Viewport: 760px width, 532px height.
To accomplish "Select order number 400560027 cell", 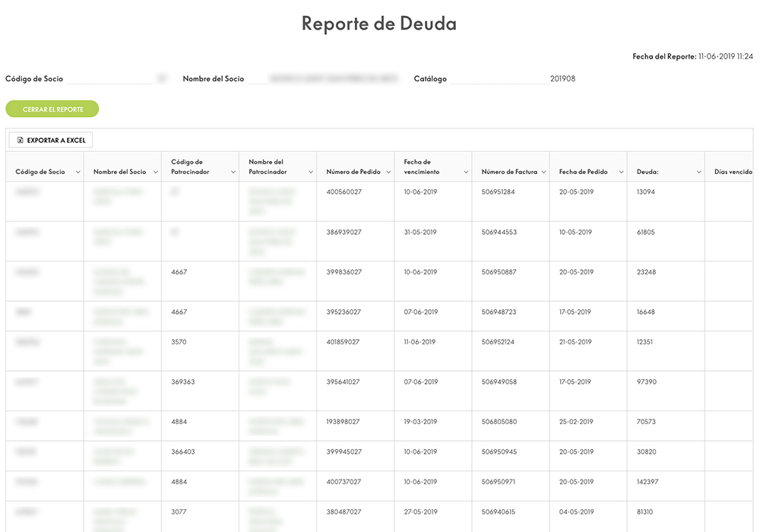I will pyautogui.click(x=344, y=192).
